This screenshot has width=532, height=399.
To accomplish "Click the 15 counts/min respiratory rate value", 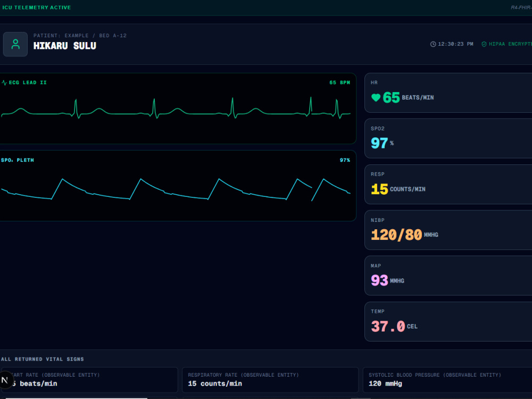I will (215, 384).
